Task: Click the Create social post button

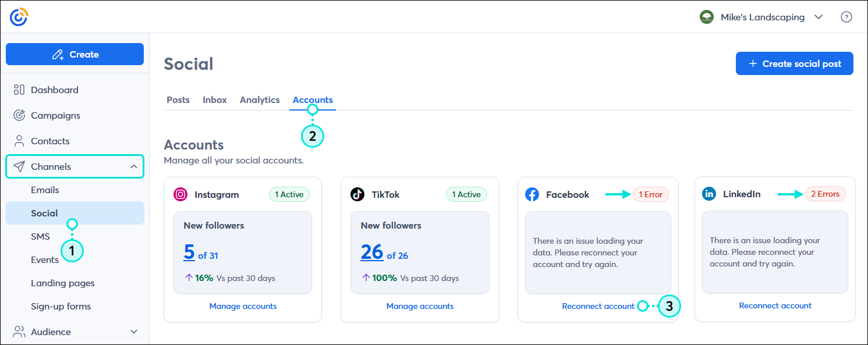Action: point(794,63)
